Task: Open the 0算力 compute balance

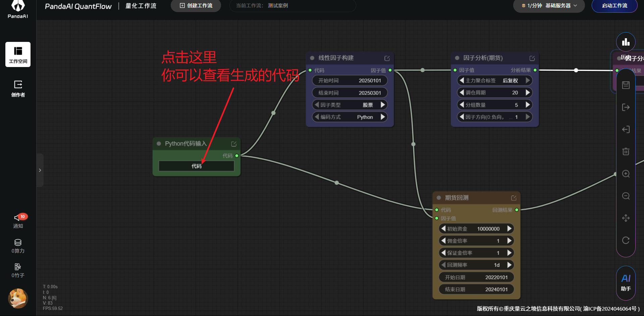Action: (18, 246)
